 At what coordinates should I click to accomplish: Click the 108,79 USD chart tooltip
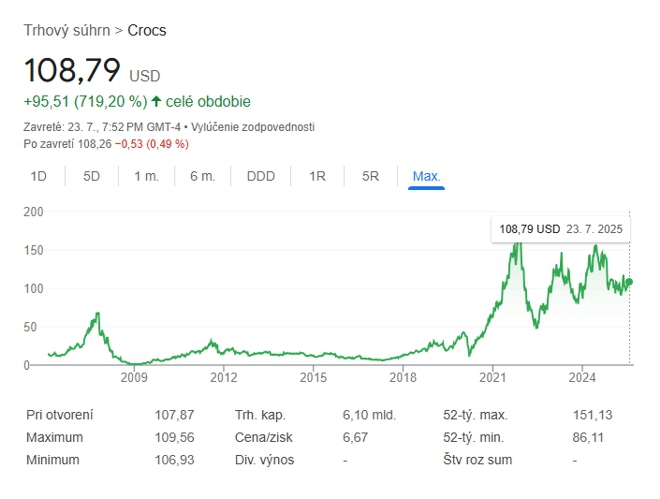561,229
